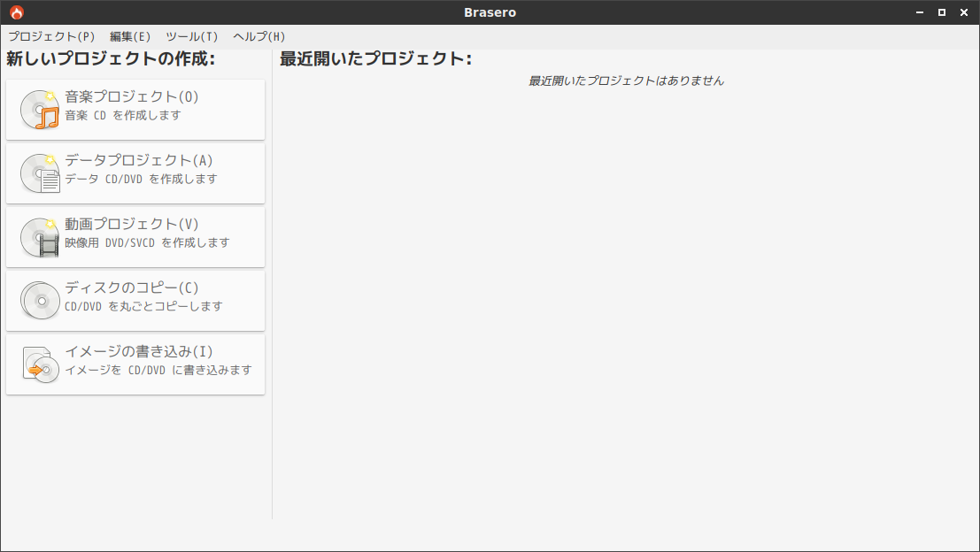Choose ディスクのコピー(C) option
The width and height of the screenshot is (980, 552).
135,301
